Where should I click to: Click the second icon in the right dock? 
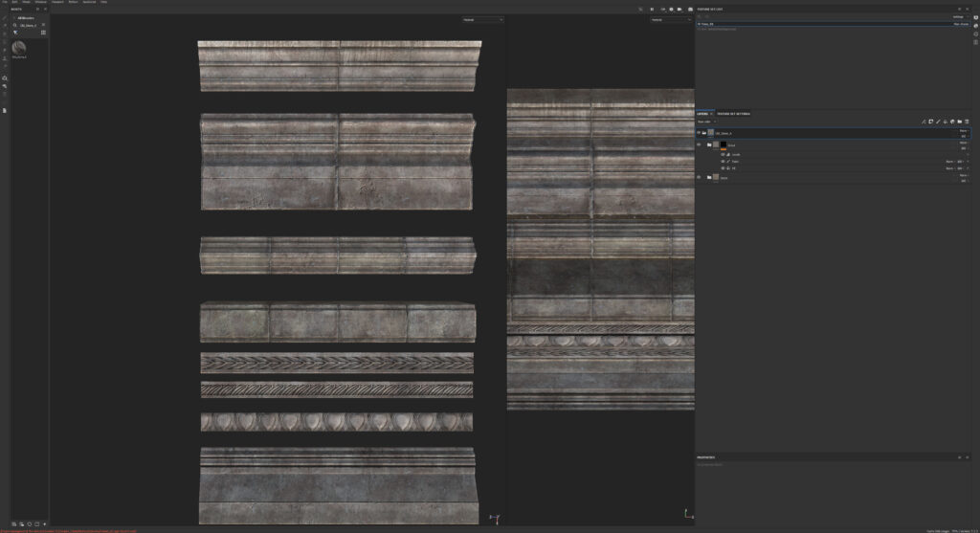(975, 26)
